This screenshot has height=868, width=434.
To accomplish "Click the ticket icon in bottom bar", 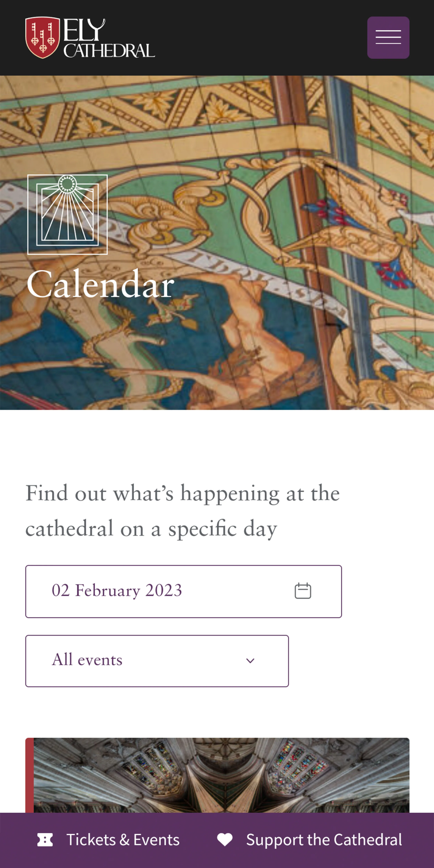I will [45, 840].
